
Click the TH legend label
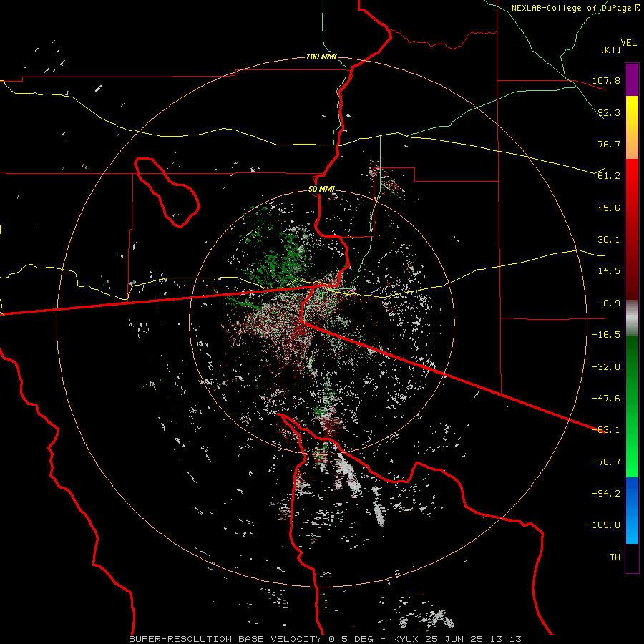(615, 557)
